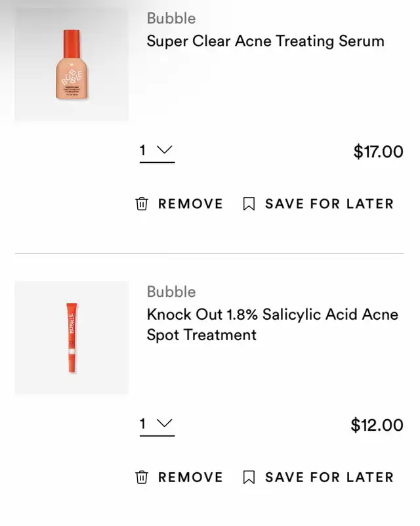Select quantity value 1 for Spot Treatment
Viewport: 420px width, 526px height.
click(x=143, y=424)
